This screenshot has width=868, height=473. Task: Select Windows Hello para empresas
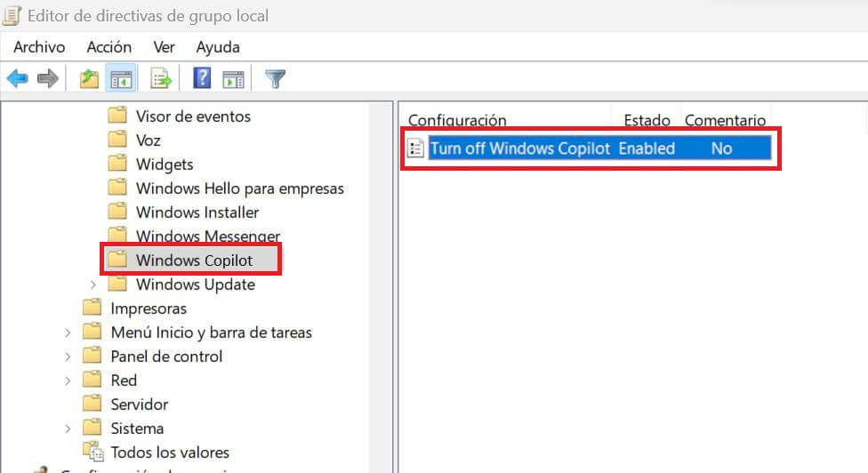pyautogui.click(x=240, y=188)
